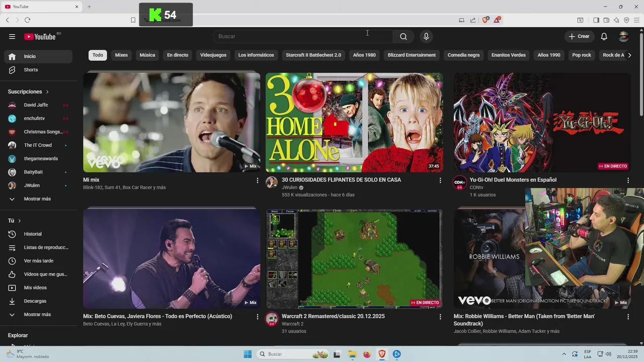The height and width of the screenshot is (362, 644).
Task: Open Firefox from the taskbar
Action: [367, 354]
